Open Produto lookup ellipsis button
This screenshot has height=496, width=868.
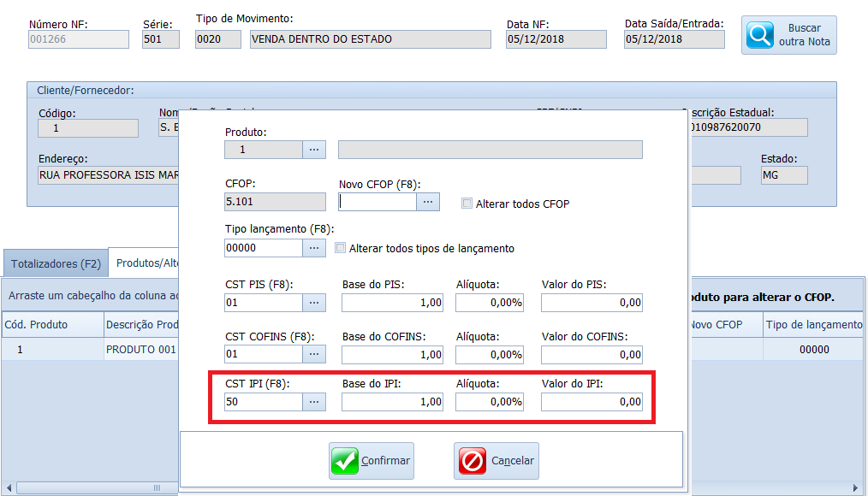coord(314,150)
